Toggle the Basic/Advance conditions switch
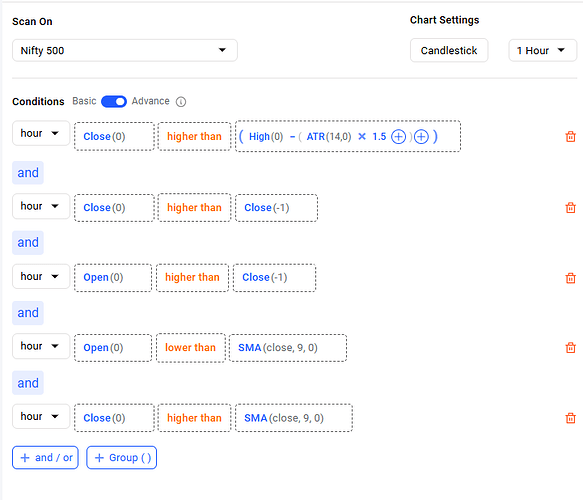This screenshot has width=583, height=500. [x=114, y=101]
